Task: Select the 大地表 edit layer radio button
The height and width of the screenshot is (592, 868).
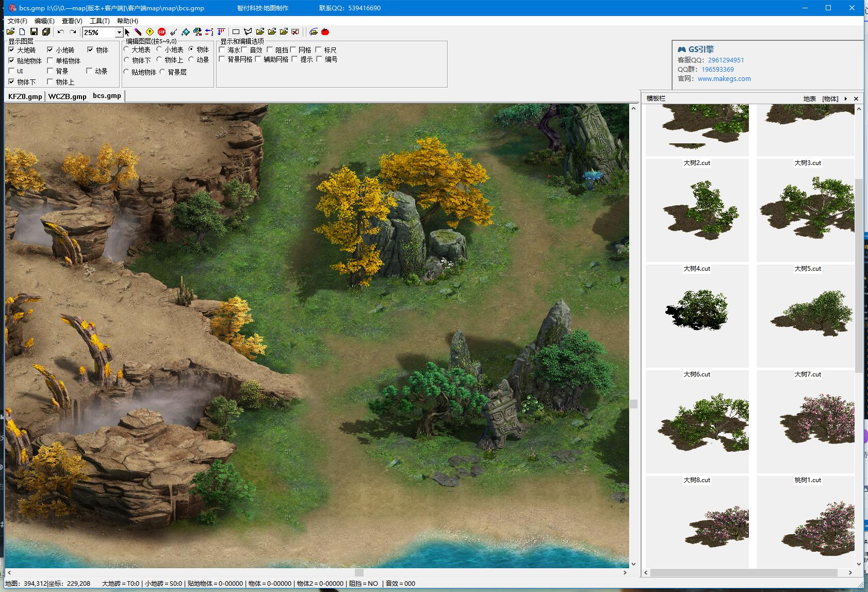Action: 127,49
